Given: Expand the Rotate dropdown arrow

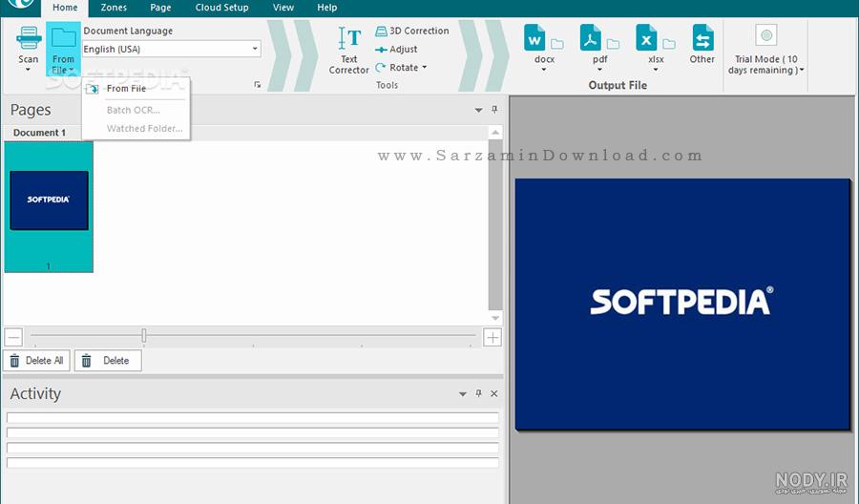Looking at the screenshot, I should [425, 68].
